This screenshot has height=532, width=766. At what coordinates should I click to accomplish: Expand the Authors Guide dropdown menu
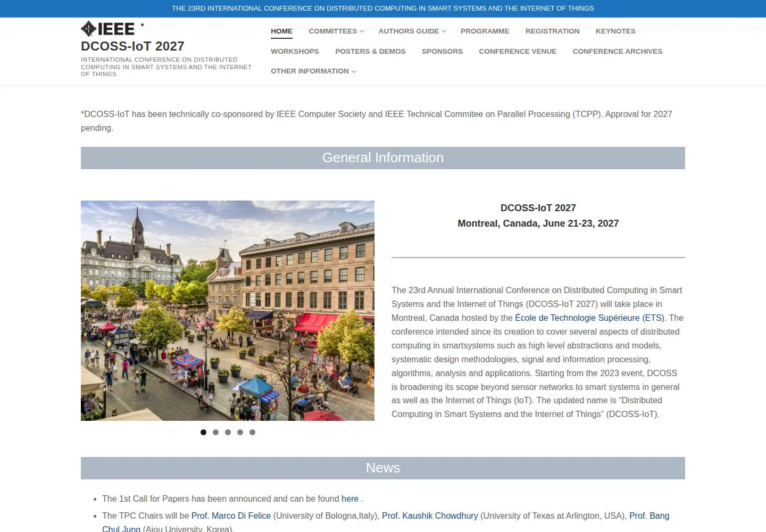(412, 31)
